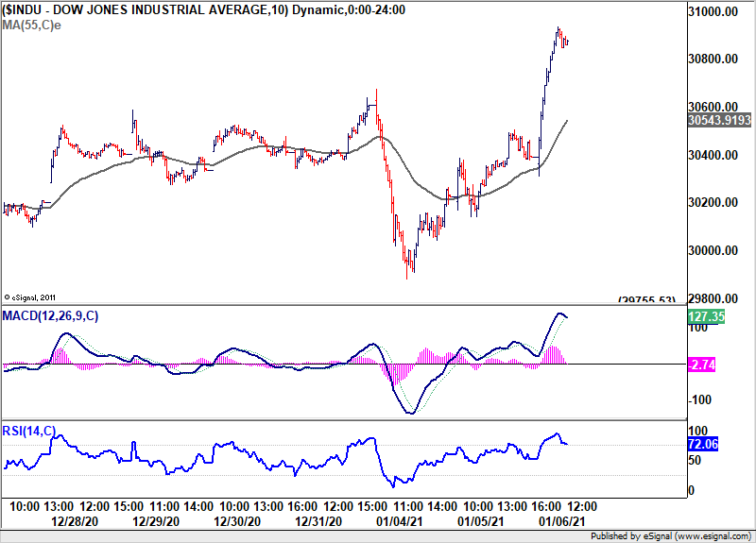Viewport: 756px width, 543px height.
Task: Click the Published by eSignal footer link
Action: 671,536
